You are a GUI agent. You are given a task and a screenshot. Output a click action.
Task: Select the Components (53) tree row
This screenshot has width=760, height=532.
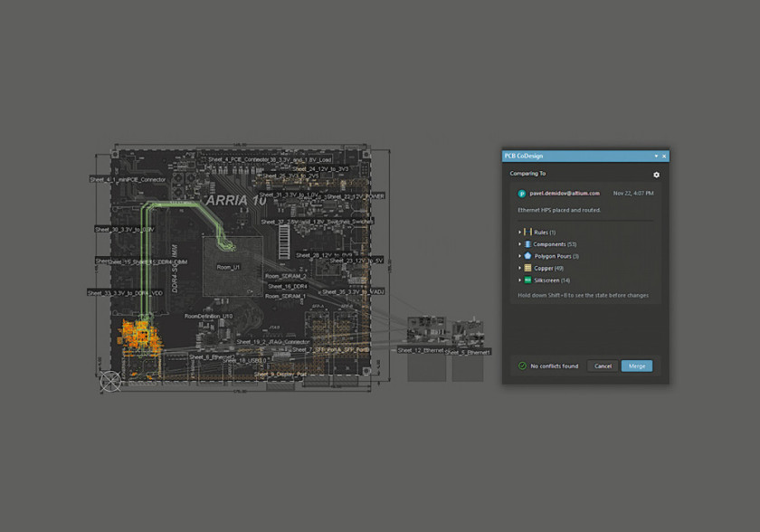click(x=585, y=244)
